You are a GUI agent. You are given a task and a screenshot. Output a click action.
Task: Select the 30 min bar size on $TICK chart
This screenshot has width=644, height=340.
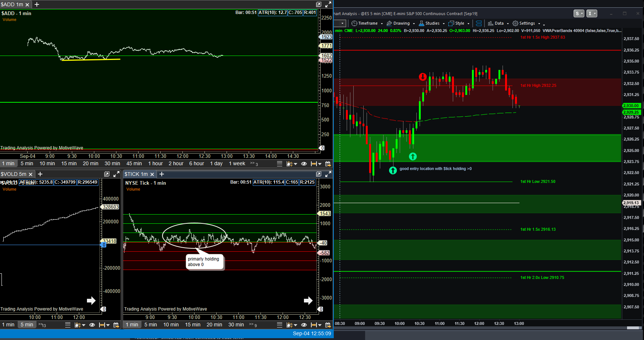[236, 325]
